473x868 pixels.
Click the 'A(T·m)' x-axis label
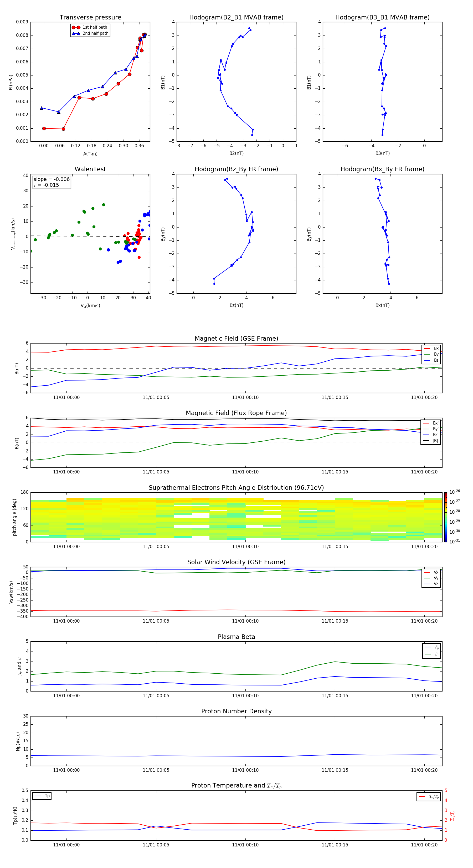(x=90, y=154)
